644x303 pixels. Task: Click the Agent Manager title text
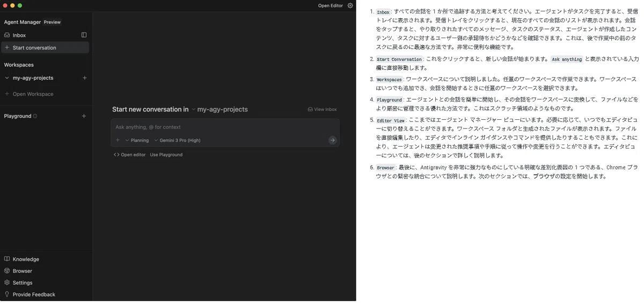(x=23, y=22)
